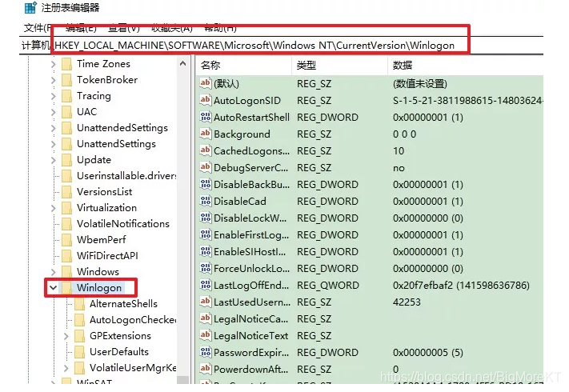Select the LegalNoticeCa value name
The height and width of the screenshot is (392, 569).
[x=250, y=318]
